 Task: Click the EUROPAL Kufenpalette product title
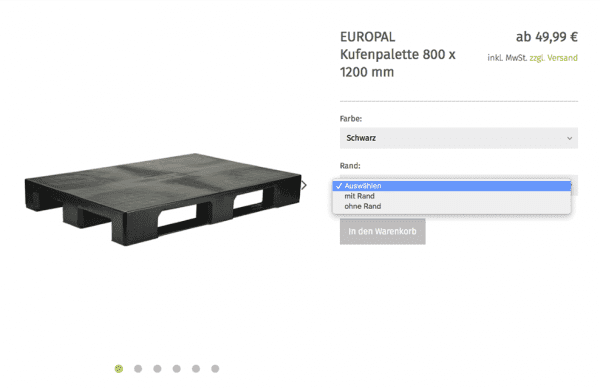pyautogui.click(x=398, y=54)
